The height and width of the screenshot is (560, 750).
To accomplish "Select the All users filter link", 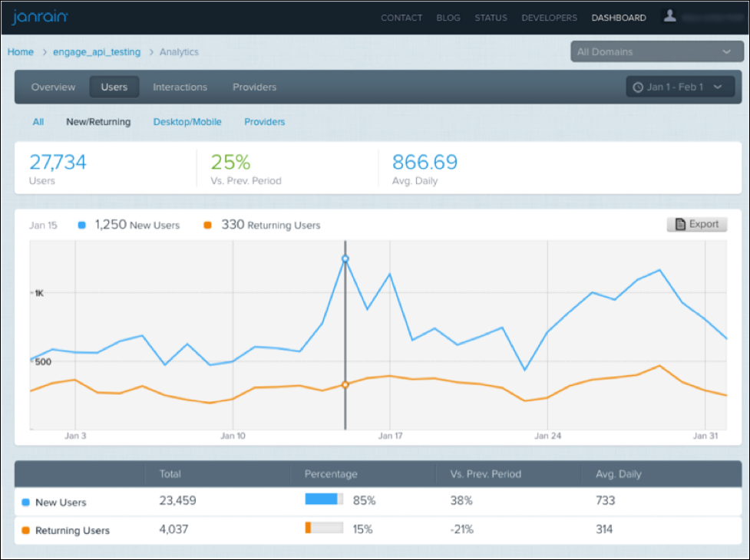I will click(x=38, y=122).
